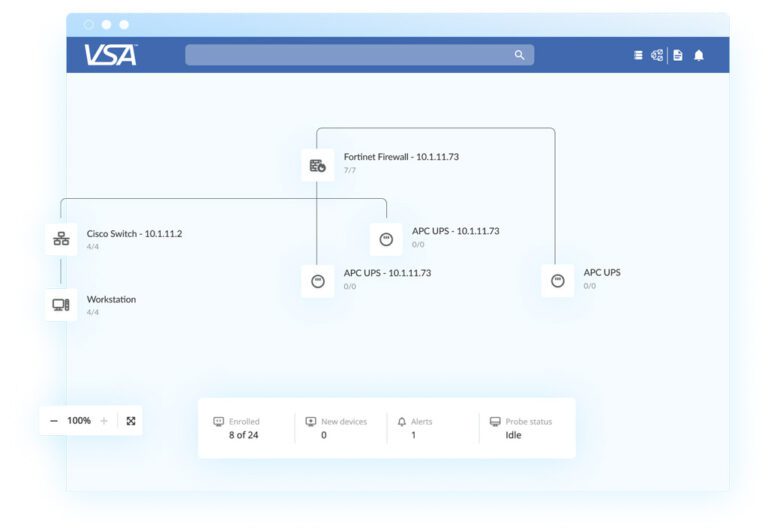Open the New devices stat
The image size is (768, 532).
(335, 429)
